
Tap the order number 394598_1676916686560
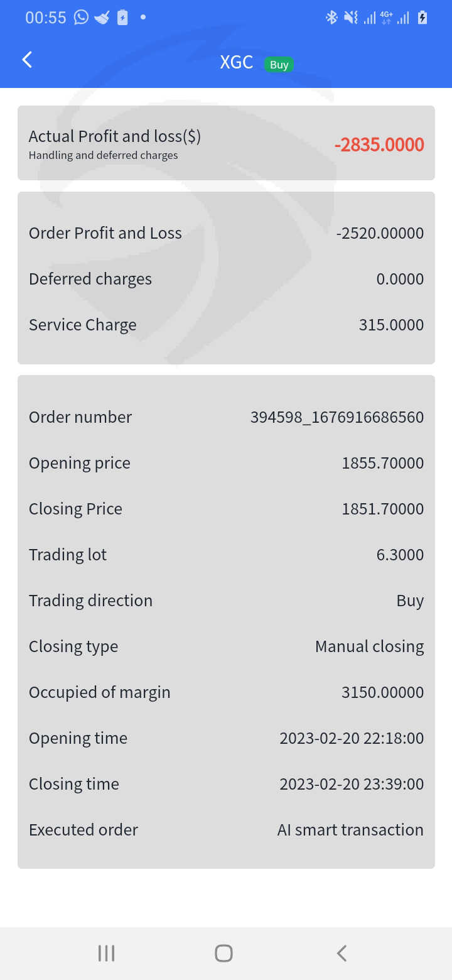tap(337, 417)
